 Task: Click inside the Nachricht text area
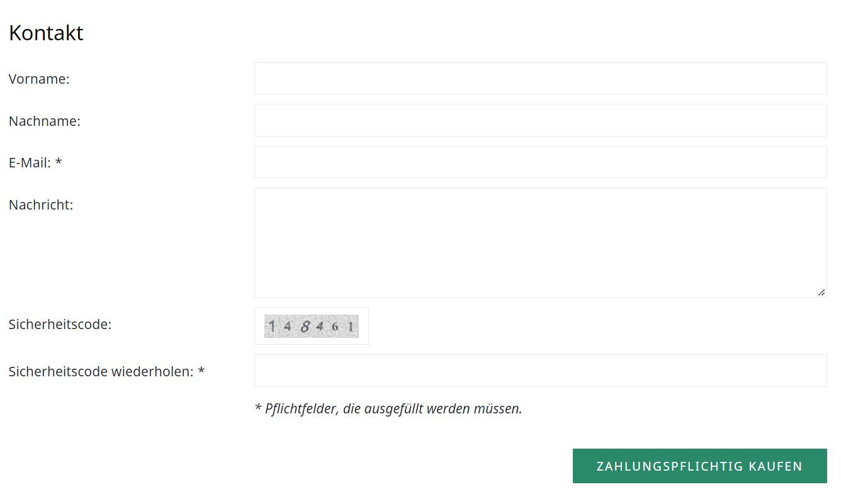(540, 242)
